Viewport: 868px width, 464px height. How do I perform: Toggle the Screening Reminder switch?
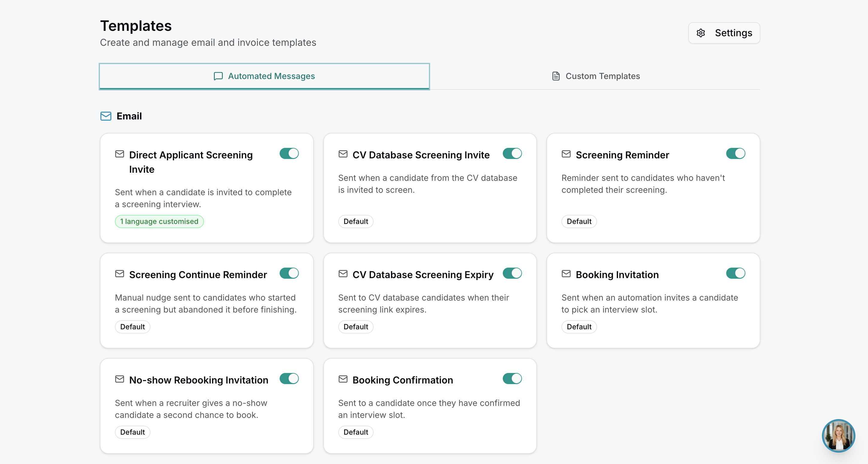(735, 154)
